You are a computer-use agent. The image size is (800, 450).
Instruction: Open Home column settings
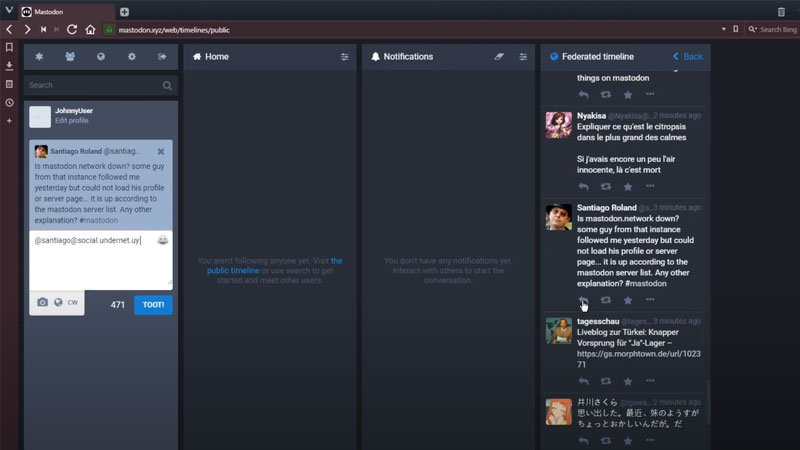point(345,57)
